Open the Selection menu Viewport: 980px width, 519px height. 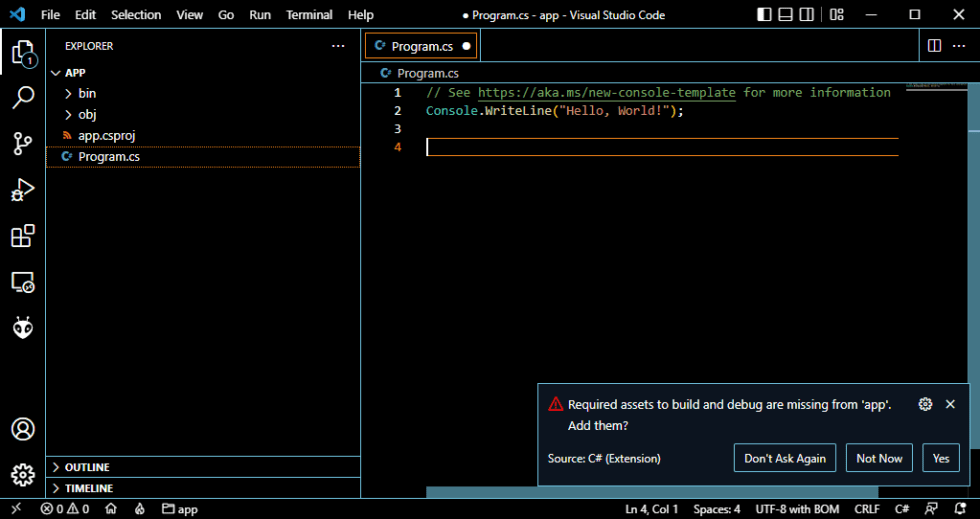tap(136, 14)
